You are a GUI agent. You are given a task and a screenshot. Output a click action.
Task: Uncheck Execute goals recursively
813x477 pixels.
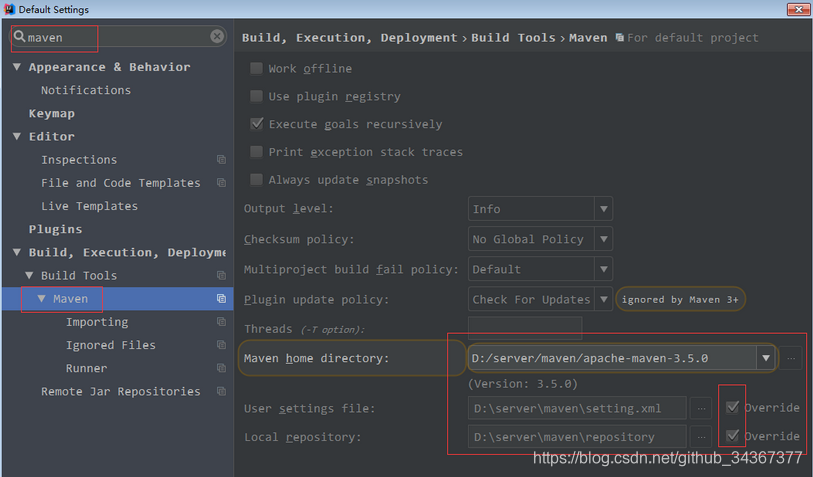coord(256,124)
